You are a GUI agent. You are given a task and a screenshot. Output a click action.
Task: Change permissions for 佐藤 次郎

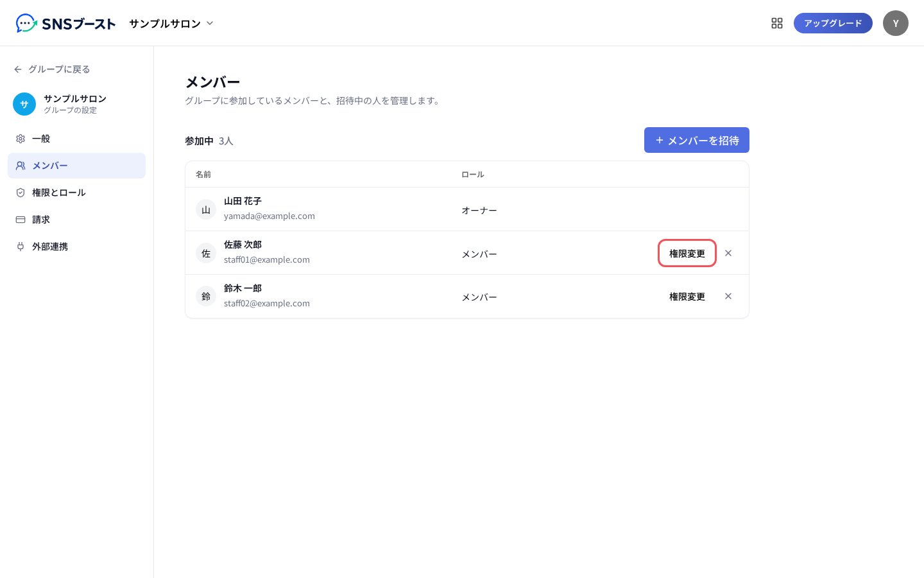(687, 253)
